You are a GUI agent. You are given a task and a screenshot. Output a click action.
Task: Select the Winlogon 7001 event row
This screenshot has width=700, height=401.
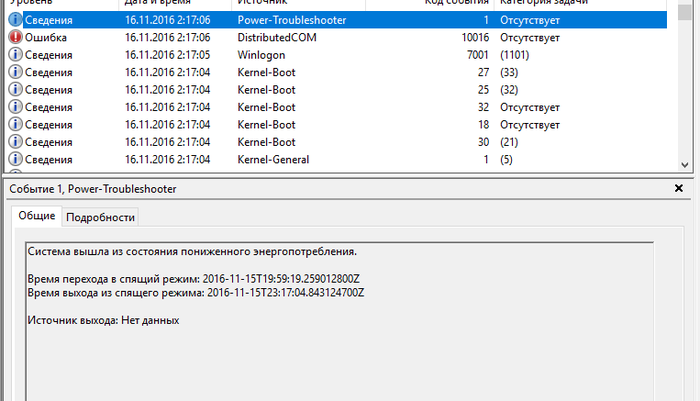point(338,54)
